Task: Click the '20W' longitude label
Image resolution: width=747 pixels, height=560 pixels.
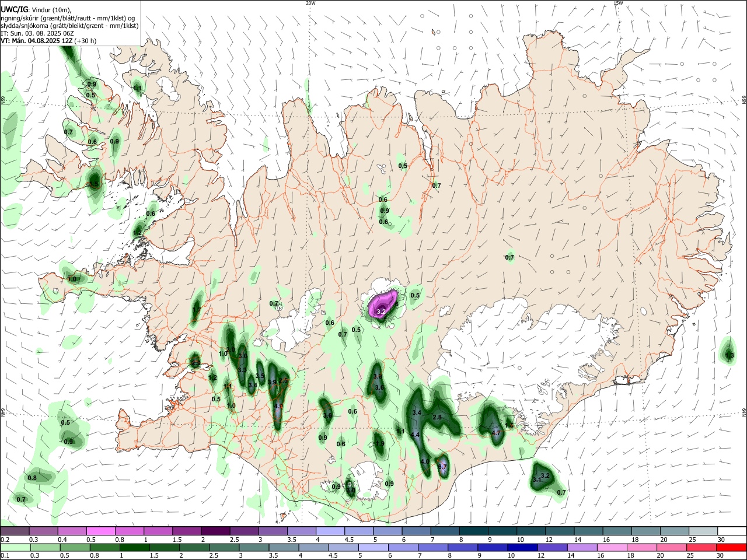Action: click(310, 3)
